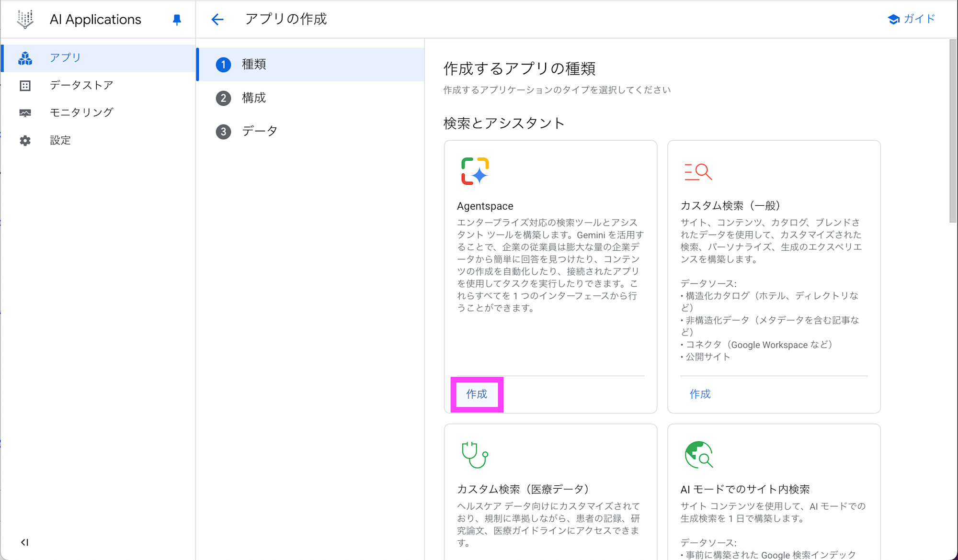
Task: Click the AI Applications header title
Action: [95, 20]
